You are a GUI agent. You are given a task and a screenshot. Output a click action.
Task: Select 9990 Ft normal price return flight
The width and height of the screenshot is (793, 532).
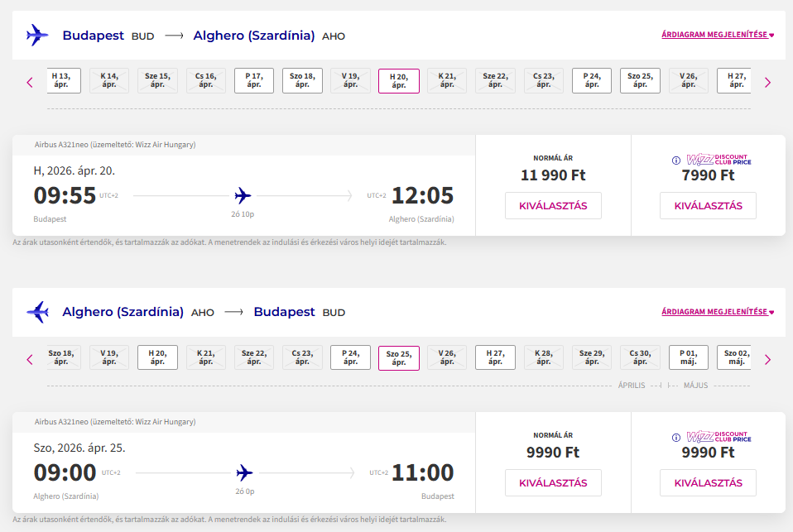tap(553, 483)
